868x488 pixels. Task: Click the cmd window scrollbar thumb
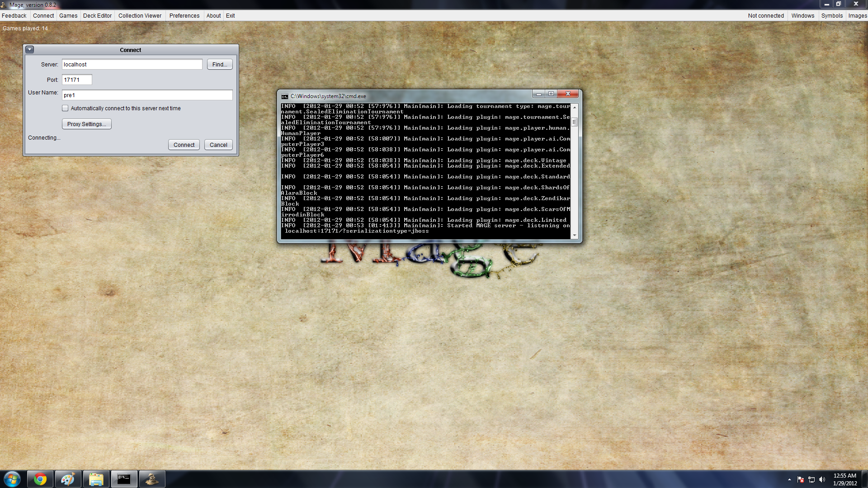(575, 122)
